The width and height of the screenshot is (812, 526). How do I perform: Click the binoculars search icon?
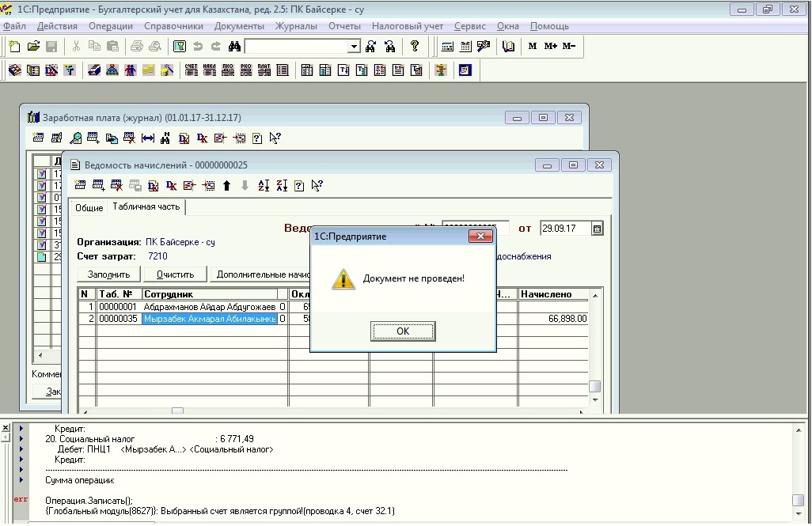[x=234, y=47]
